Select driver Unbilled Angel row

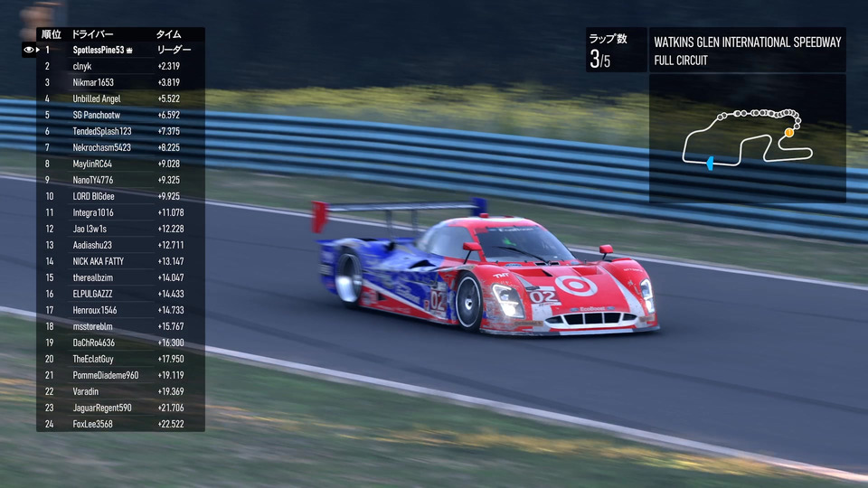click(120, 99)
